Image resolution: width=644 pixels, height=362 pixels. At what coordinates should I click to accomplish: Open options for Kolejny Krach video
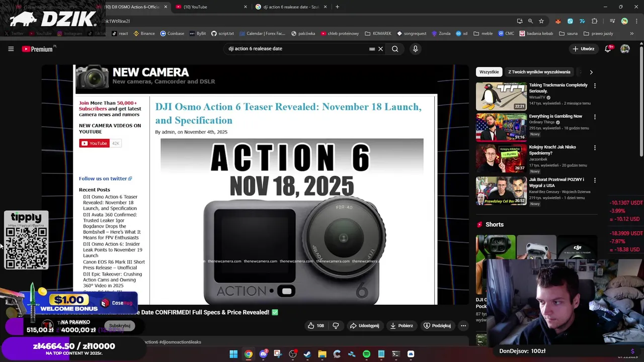tap(595, 148)
